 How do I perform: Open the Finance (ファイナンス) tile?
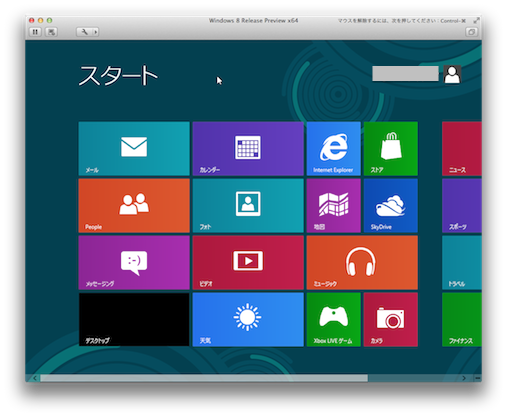pyautogui.click(x=462, y=320)
